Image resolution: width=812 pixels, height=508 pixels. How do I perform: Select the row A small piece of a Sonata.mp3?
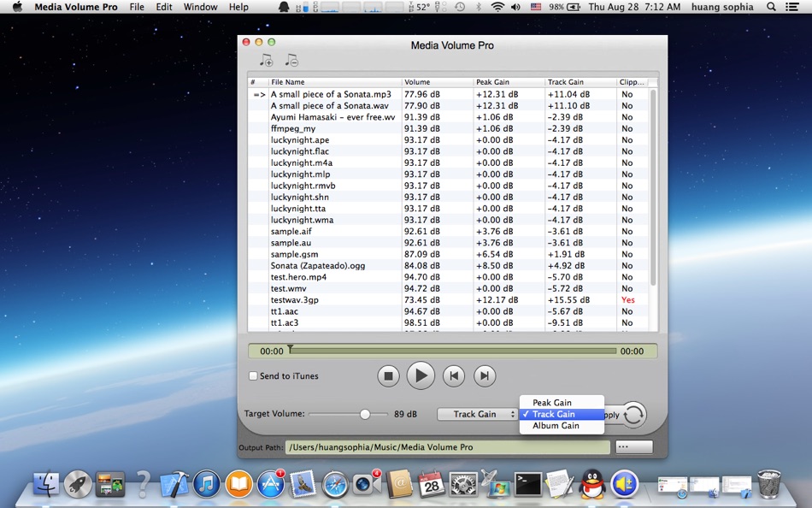coord(449,94)
